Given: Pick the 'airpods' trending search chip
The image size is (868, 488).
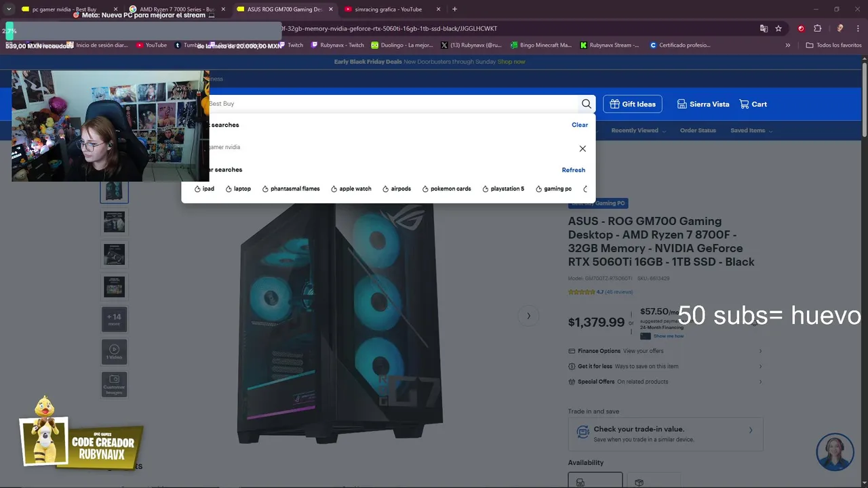Looking at the screenshot, I should click(397, 189).
